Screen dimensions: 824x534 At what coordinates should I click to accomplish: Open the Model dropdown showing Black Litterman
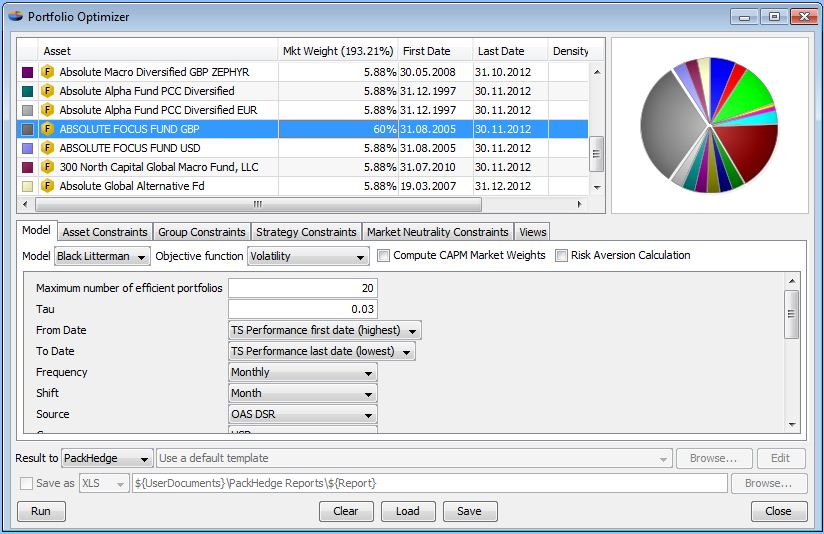pyautogui.click(x=102, y=256)
